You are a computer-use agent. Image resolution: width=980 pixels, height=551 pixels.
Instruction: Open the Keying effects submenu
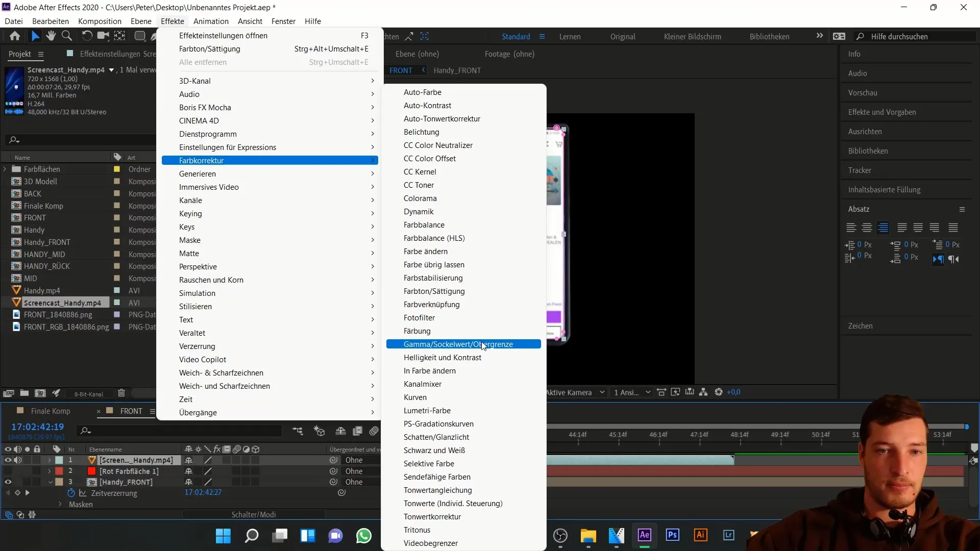tap(269, 213)
